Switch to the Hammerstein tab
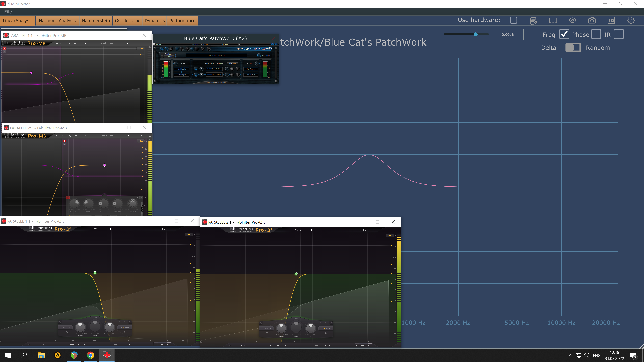Screen dimensions: 644x362 pyautogui.click(x=96, y=20)
